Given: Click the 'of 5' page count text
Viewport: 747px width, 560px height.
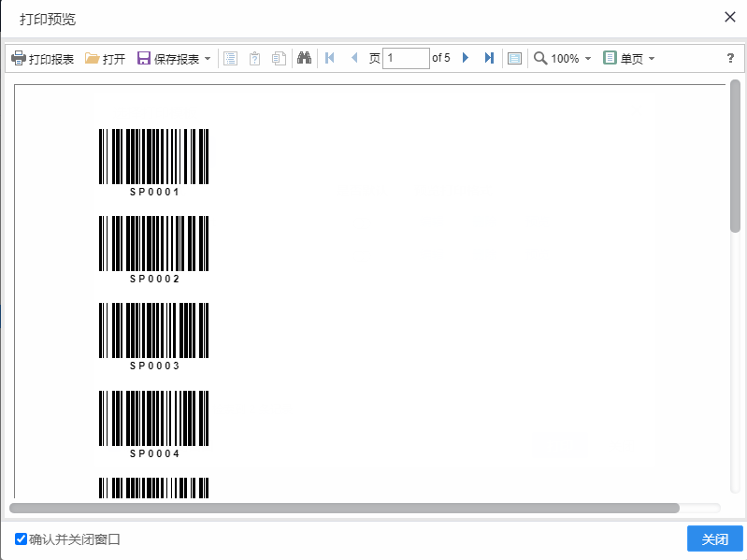Looking at the screenshot, I should [440, 58].
